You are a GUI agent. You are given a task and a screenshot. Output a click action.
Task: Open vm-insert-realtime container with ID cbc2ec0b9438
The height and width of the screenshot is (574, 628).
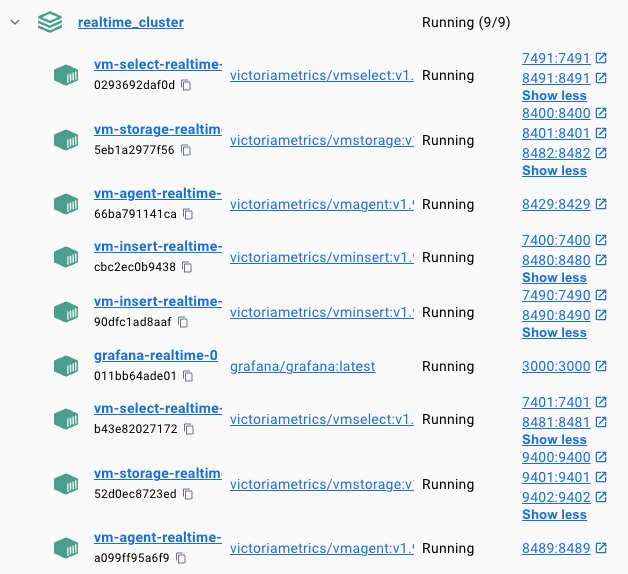coord(158,246)
